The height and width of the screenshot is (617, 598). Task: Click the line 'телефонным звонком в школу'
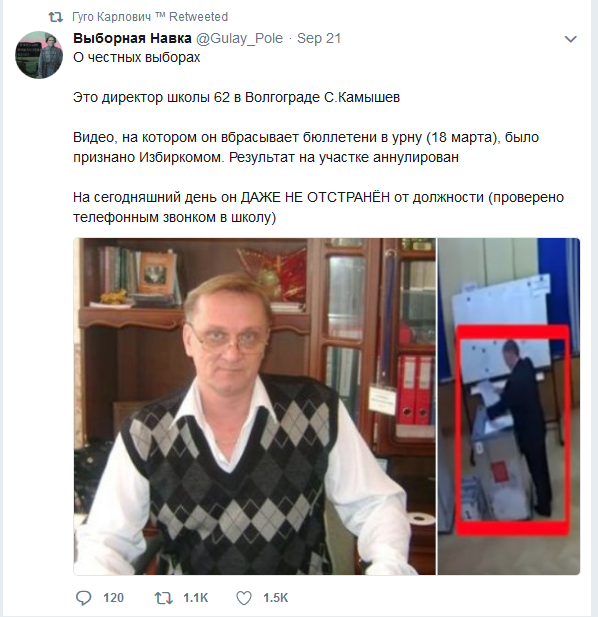(x=175, y=217)
